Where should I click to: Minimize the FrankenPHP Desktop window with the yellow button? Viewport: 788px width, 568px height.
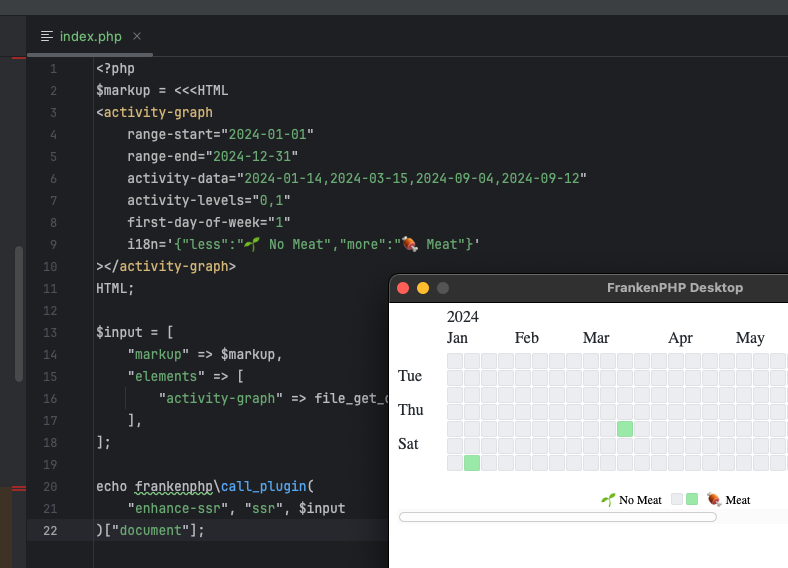click(x=423, y=288)
